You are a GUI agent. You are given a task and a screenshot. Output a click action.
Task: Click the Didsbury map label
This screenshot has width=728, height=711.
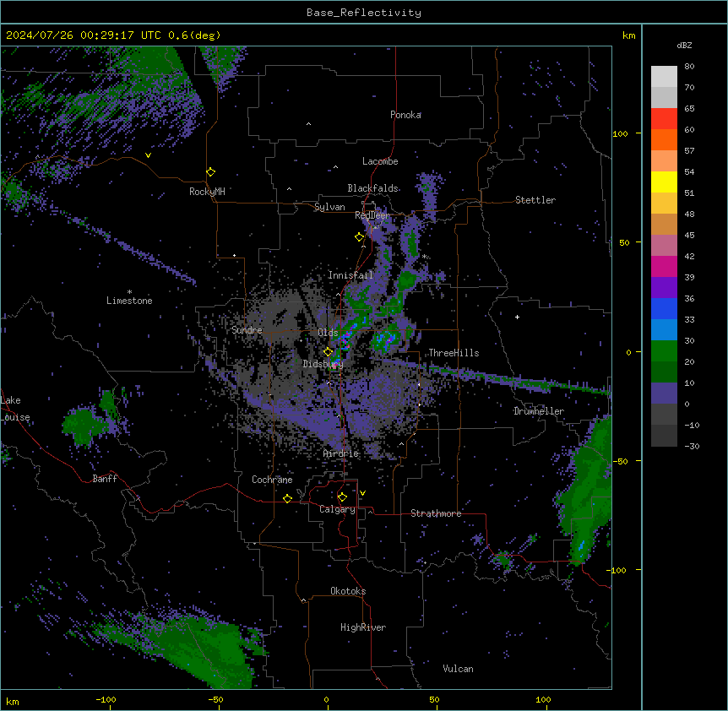click(323, 364)
